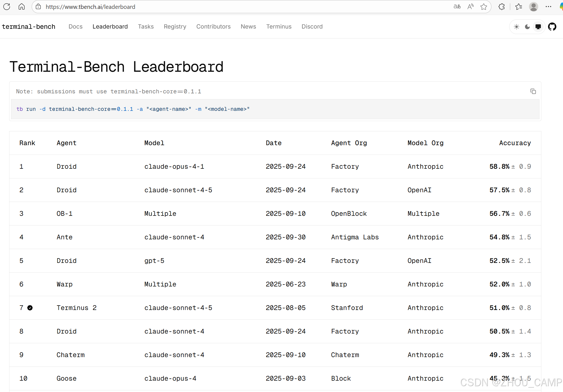Click the read aloud icon

(470, 7)
